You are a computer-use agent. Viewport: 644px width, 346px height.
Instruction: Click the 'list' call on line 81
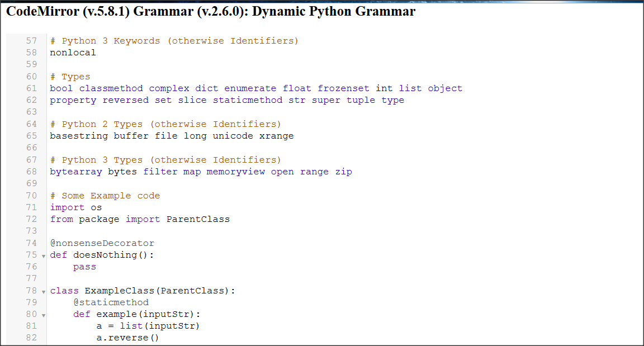click(131, 326)
